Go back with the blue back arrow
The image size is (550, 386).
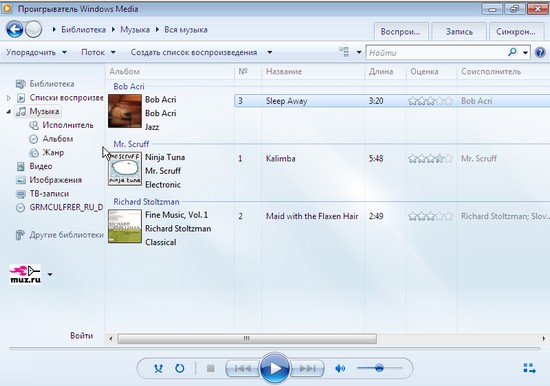(x=15, y=29)
